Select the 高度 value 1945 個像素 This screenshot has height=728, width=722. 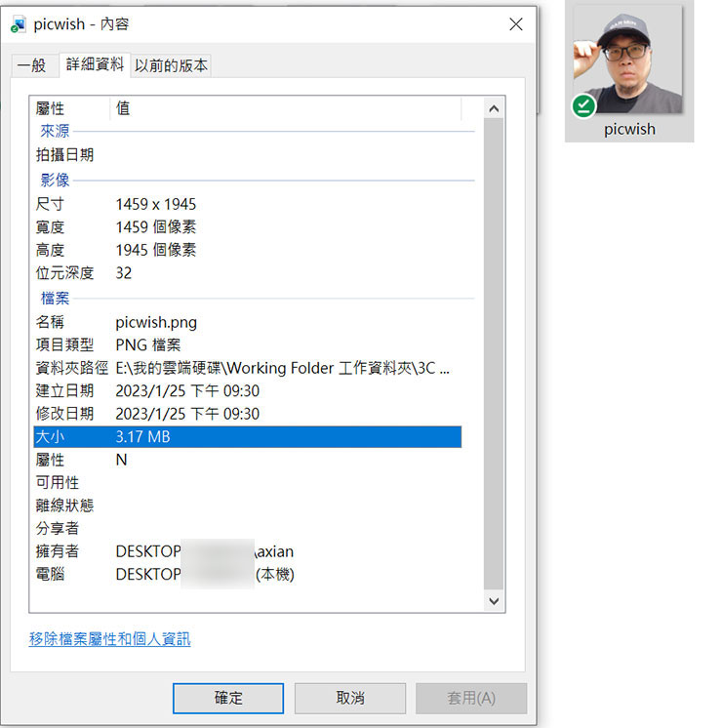pyautogui.click(x=155, y=250)
